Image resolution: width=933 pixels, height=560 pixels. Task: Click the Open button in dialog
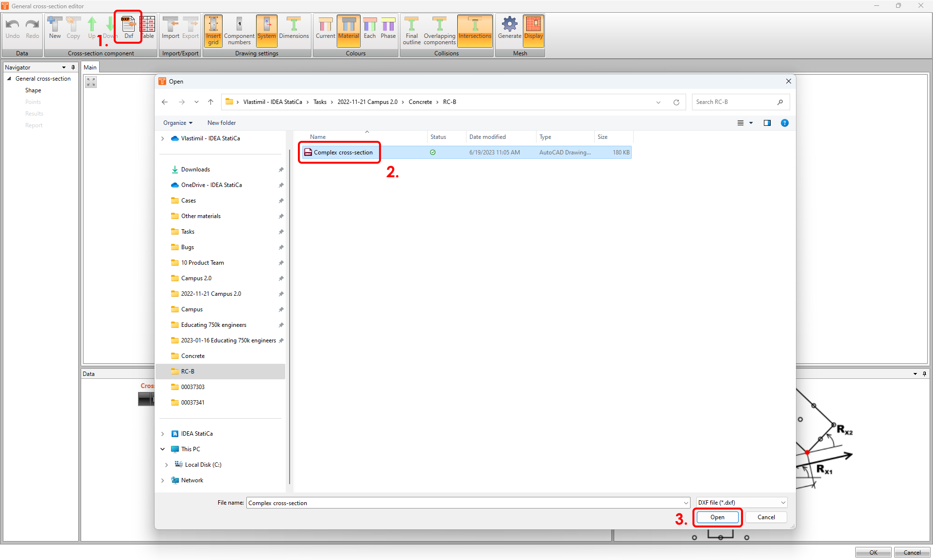click(717, 517)
